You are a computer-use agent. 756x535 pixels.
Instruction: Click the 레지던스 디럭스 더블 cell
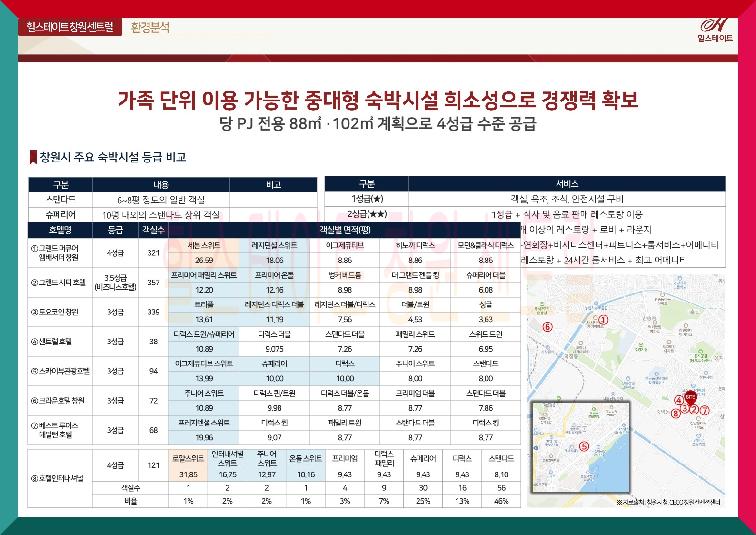pyautogui.click(x=274, y=305)
